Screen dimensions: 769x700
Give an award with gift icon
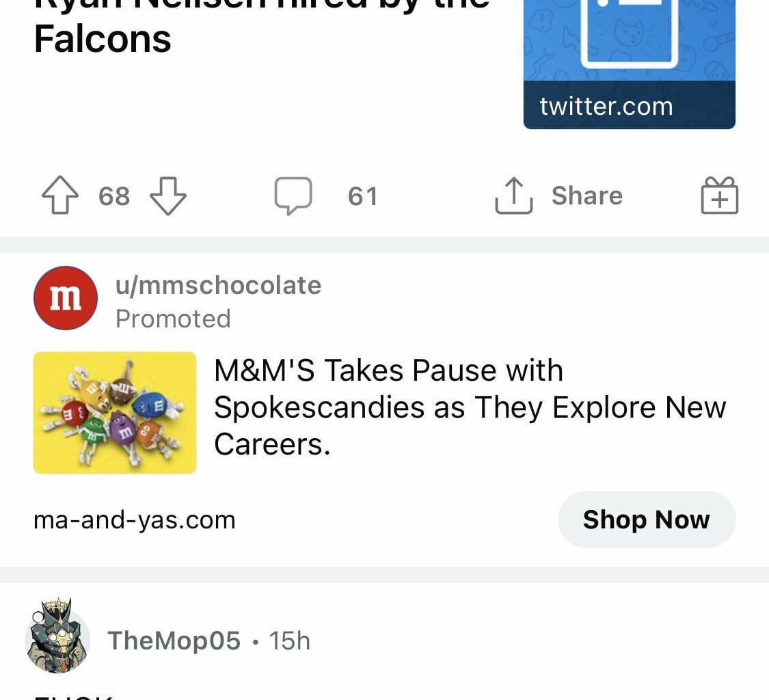pyautogui.click(x=719, y=196)
